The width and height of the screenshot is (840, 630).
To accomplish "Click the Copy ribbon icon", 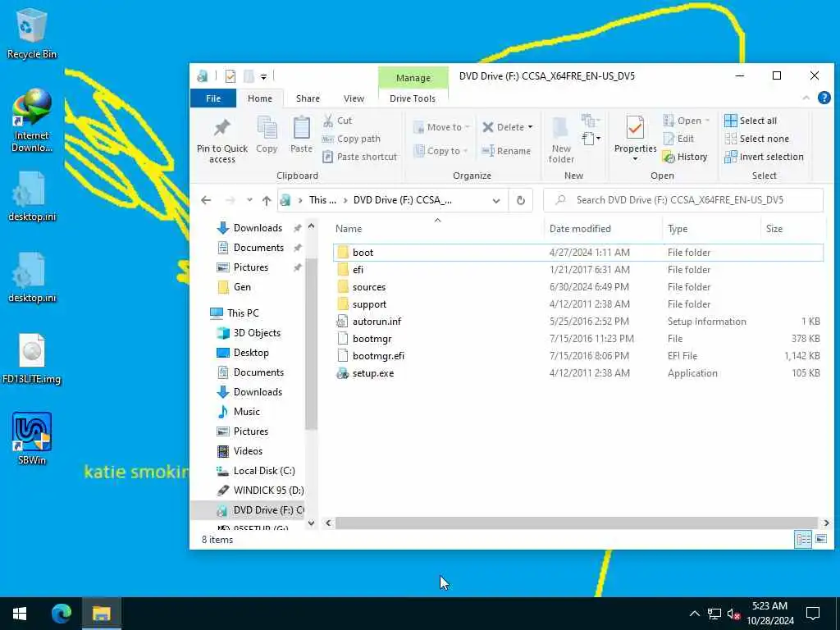I will click(267, 135).
